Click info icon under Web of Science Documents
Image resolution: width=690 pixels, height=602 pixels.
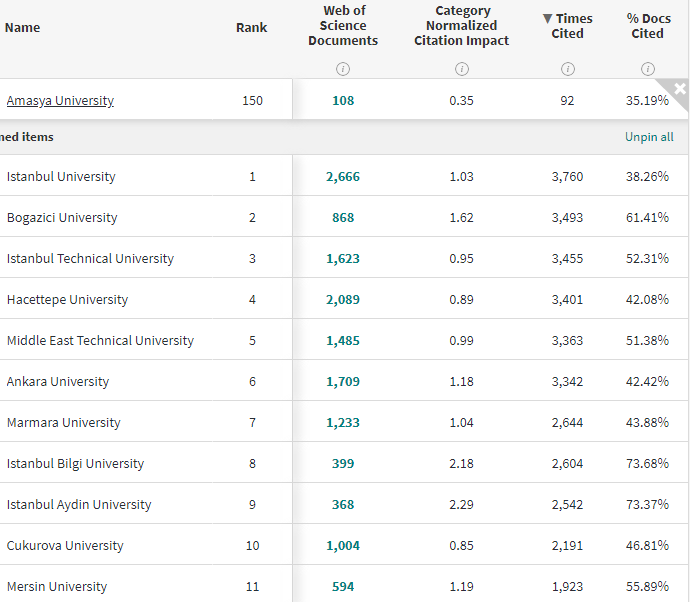(x=343, y=69)
